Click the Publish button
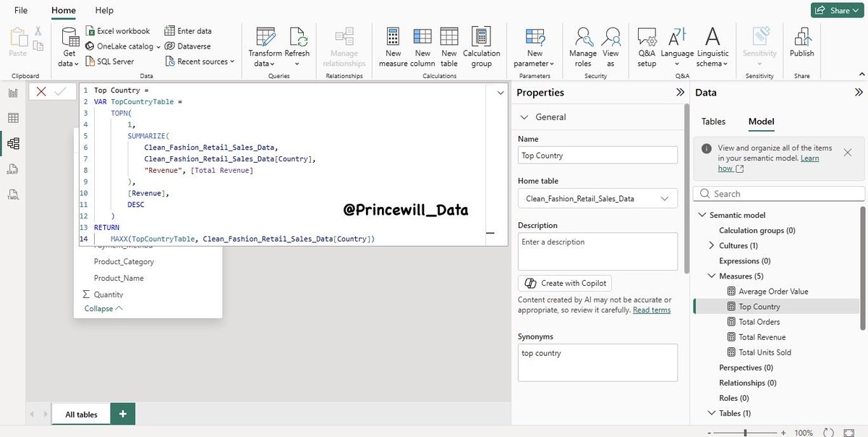 point(801,43)
